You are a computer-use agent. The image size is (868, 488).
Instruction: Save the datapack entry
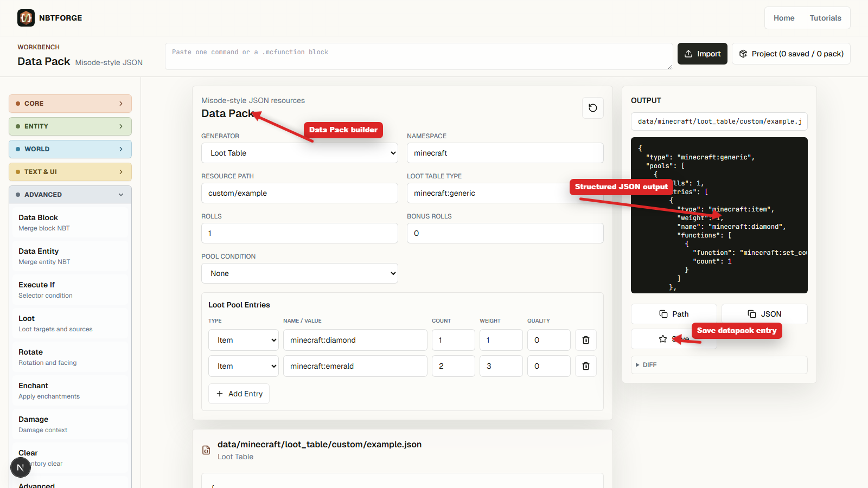click(x=674, y=339)
